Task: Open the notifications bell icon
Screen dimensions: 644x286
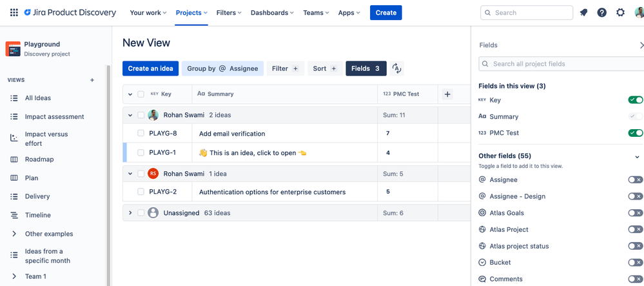Action: 583,13
